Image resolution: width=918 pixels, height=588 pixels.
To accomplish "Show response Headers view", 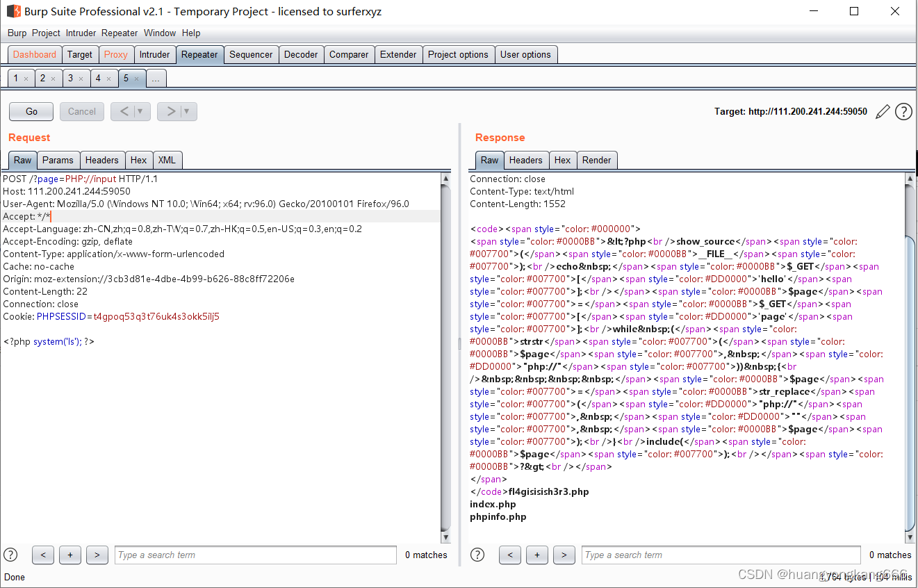I will click(x=525, y=160).
